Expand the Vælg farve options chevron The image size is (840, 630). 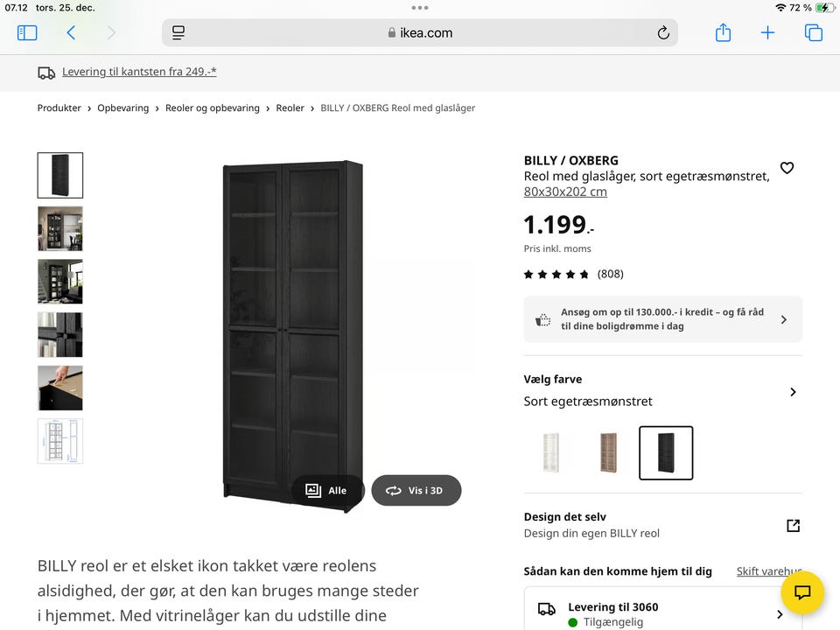793,392
